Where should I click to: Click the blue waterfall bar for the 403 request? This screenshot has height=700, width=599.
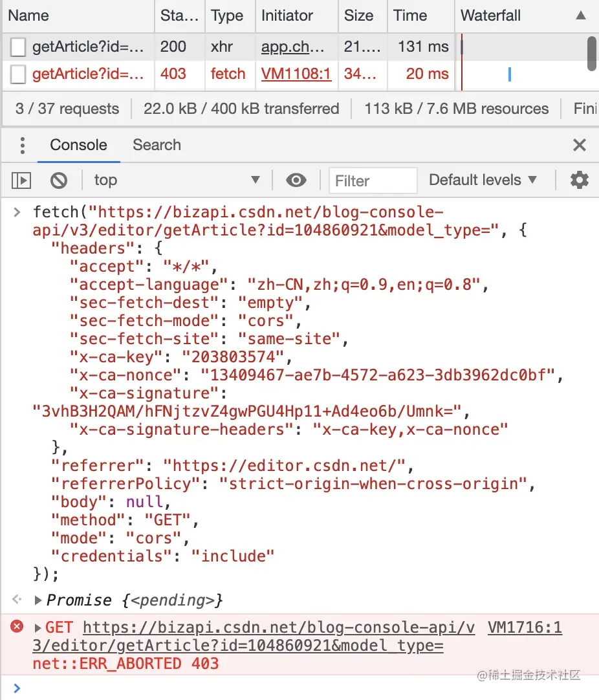pyautogui.click(x=509, y=74)
